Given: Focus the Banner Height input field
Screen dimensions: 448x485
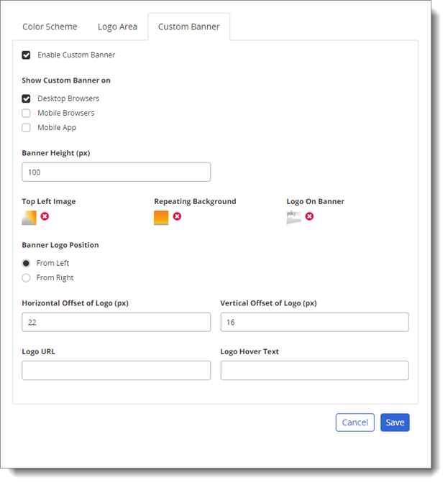Looking at the screenshot, I should click(116, 172).
